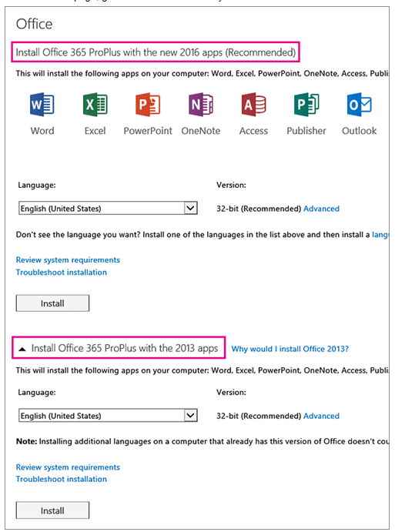The image size is (395, 532).
Task: Click the language accessory pack link
Action: pos(380,235)
